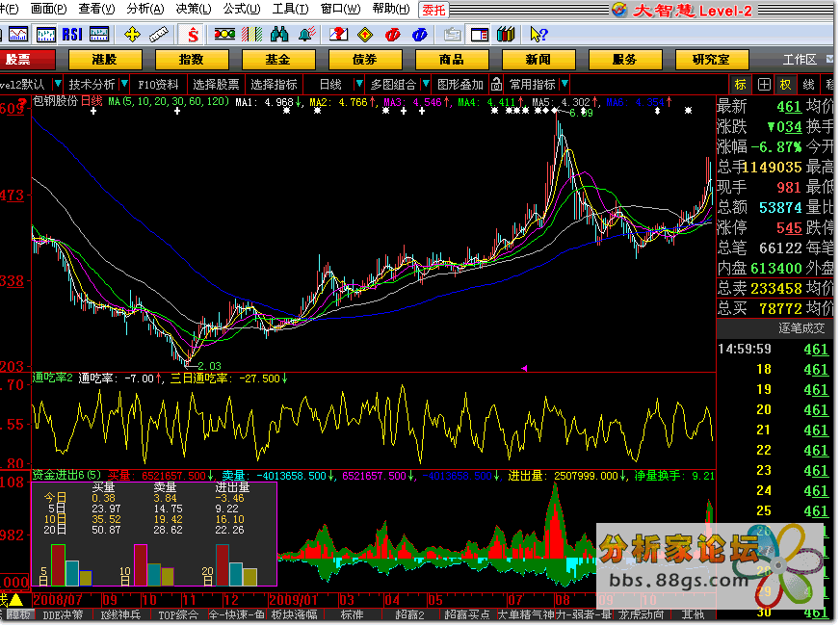Click the padlock lock icon
This screenshot has height=626, width=840.
coord(497,84)
